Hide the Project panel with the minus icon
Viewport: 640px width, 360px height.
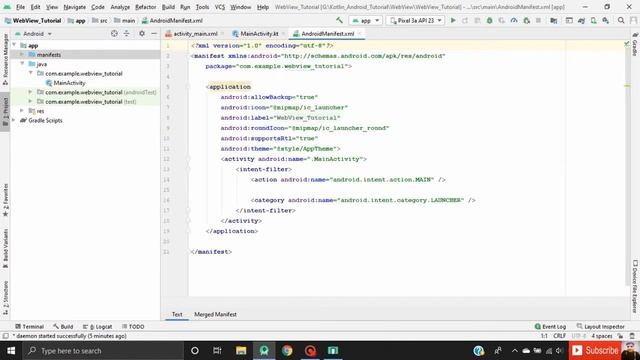pos(154,33)
